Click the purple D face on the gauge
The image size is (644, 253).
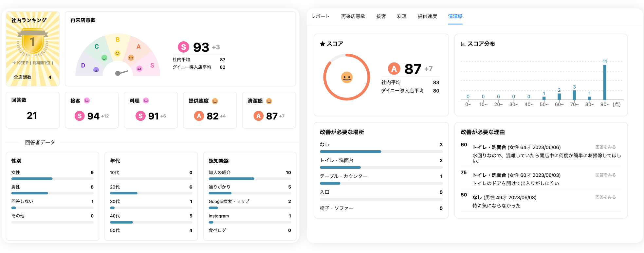[x=96, y=69]
